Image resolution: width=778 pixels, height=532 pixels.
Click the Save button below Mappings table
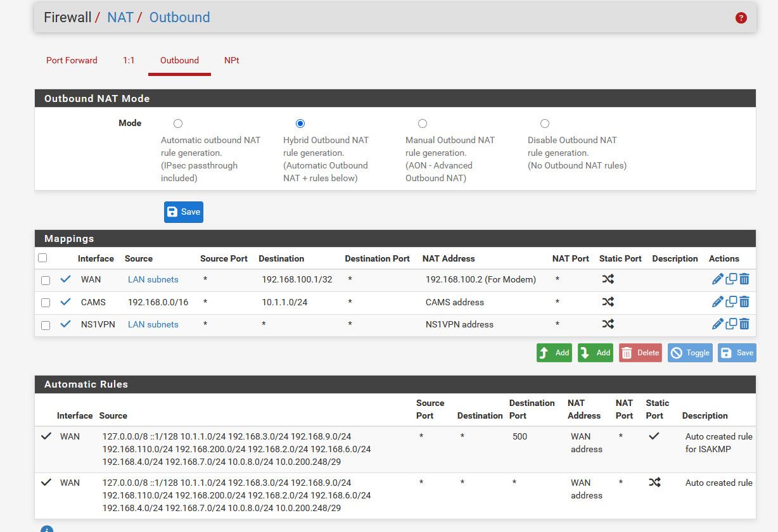pos(737,353)
